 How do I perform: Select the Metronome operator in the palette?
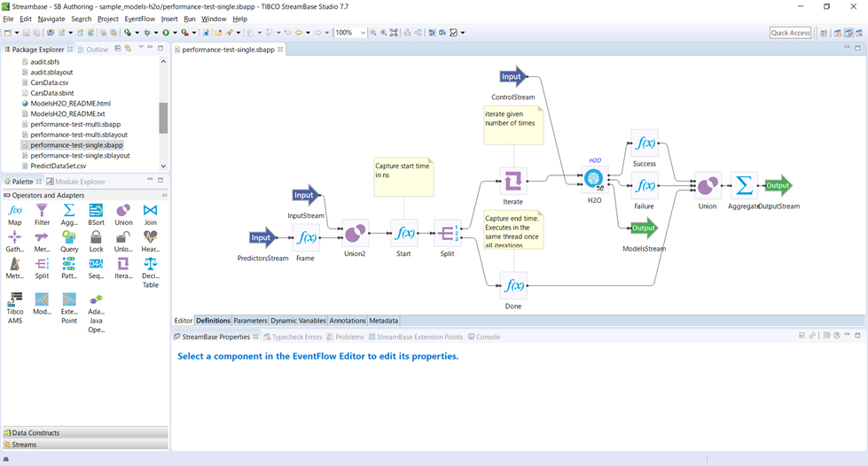15,268
